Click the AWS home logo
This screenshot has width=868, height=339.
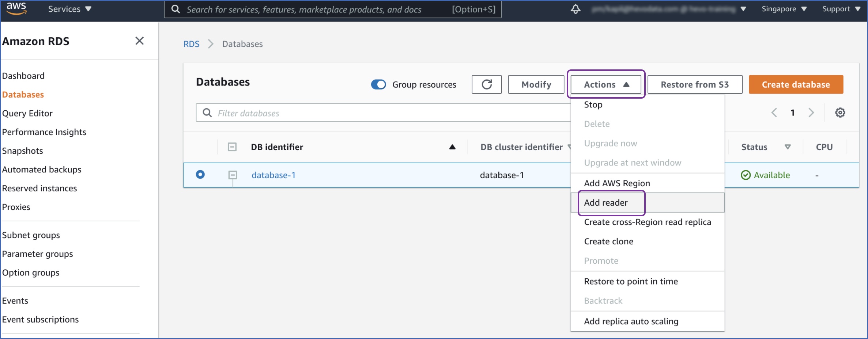pyautogui.click(x=15, y=9)
